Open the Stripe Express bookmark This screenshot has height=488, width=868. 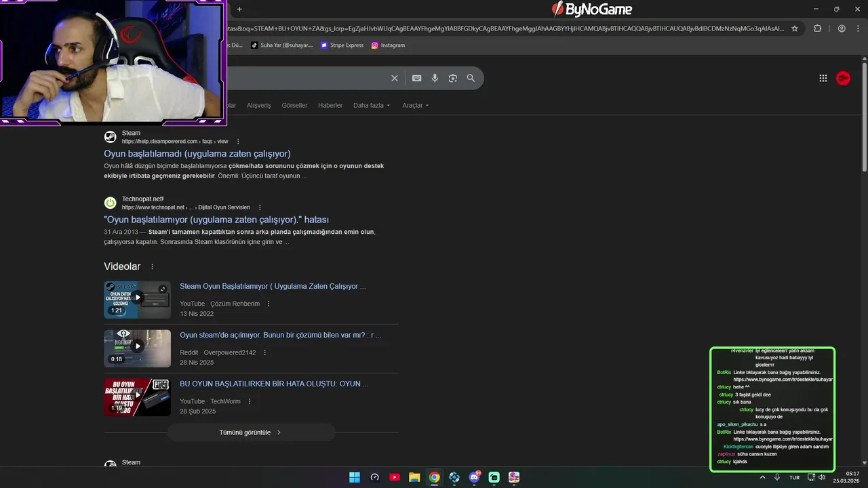pos(342,45)
